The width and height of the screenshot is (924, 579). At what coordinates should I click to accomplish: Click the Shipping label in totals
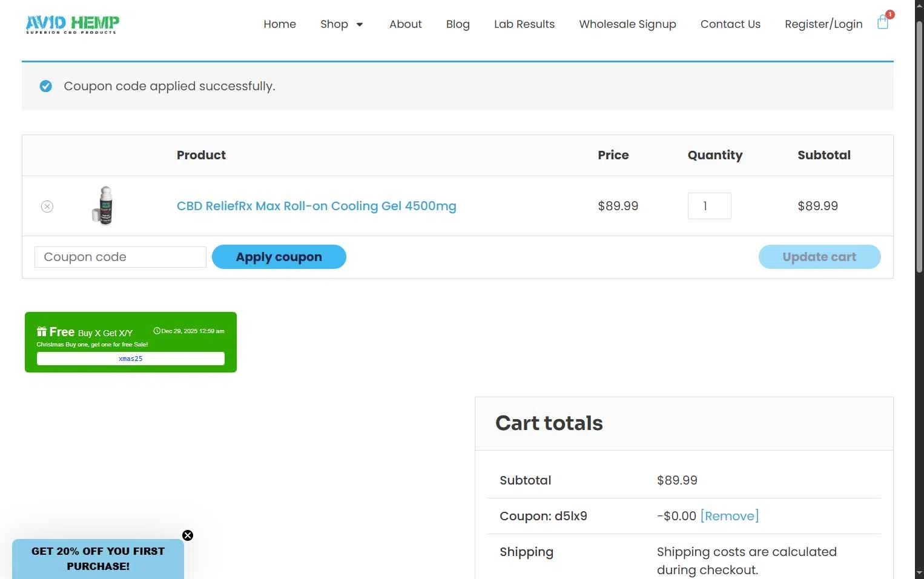526,552
